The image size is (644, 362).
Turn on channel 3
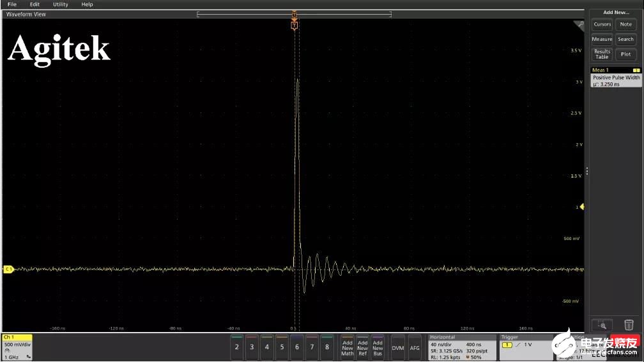click(x=252, y=347)
